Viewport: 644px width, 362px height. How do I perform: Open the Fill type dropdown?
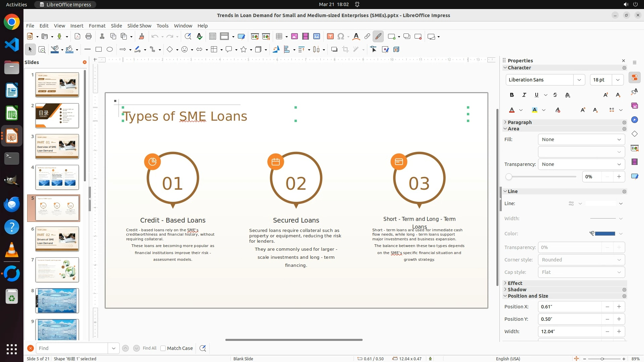click(581, 139)
